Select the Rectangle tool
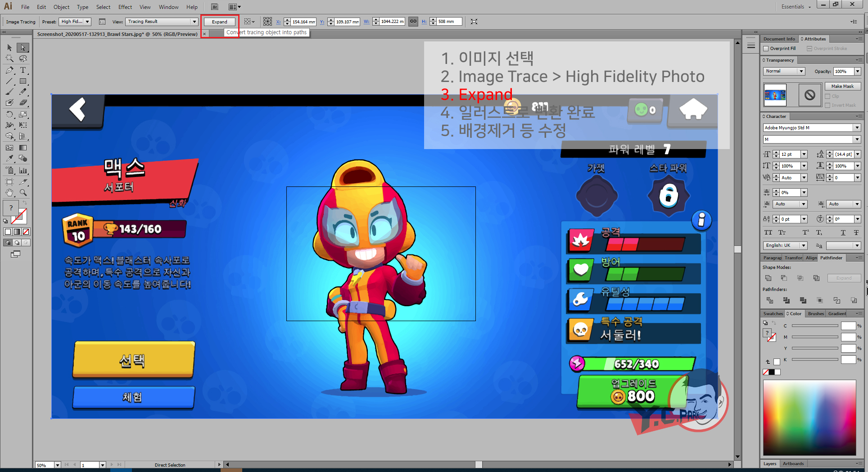This screenshot has width=868, height=472. 23,82
